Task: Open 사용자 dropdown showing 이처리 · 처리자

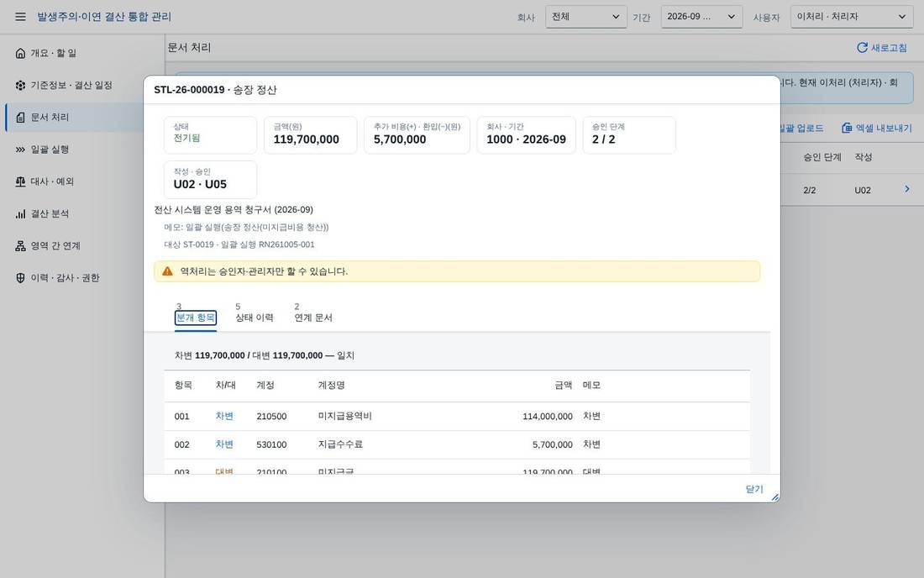Action: pyautogui.click(x=852, y=17)
